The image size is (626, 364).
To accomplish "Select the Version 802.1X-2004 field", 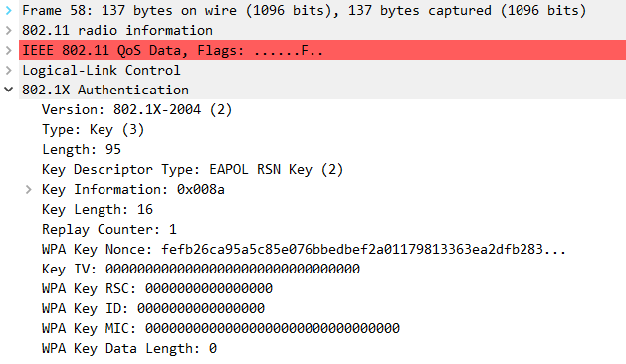I will tap(136, 109).
